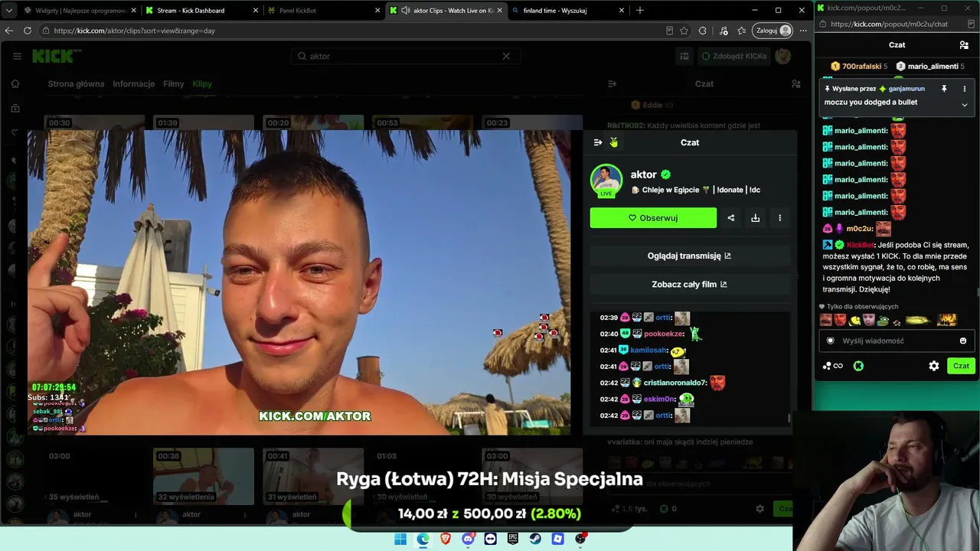Select the Klipy tab

pos(202,84)
